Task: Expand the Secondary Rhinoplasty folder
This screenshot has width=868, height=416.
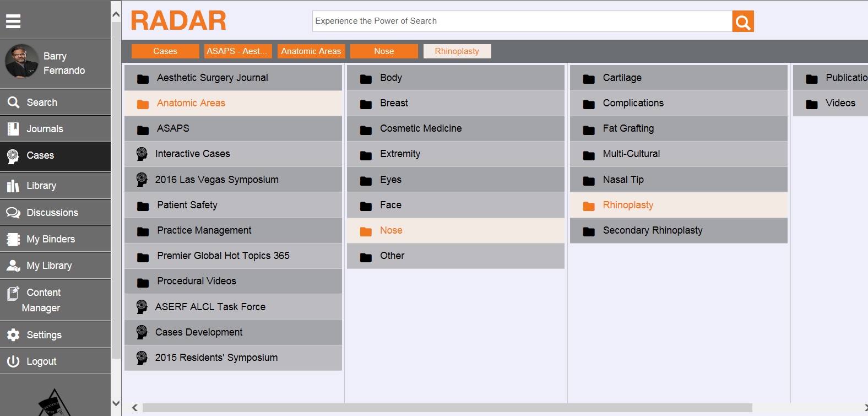Action: tap(652, 230)
